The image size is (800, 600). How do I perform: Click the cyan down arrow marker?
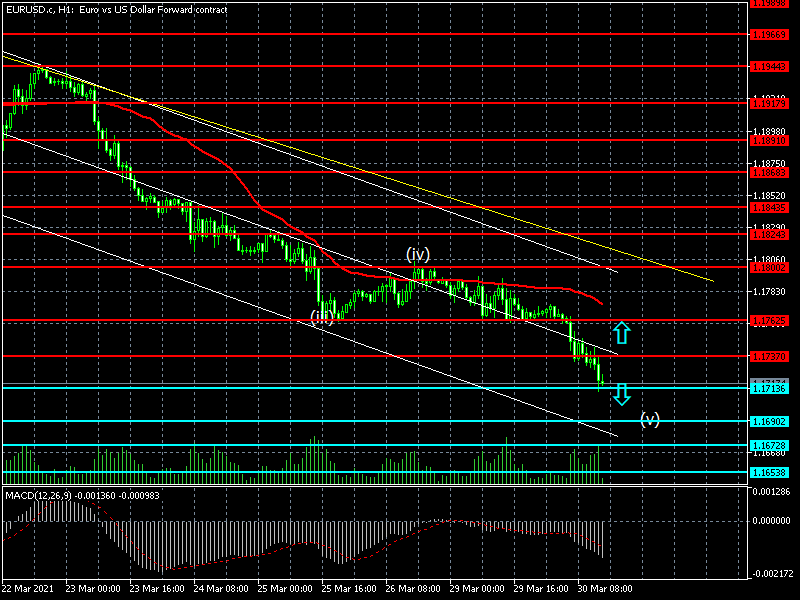coord(621,394)
